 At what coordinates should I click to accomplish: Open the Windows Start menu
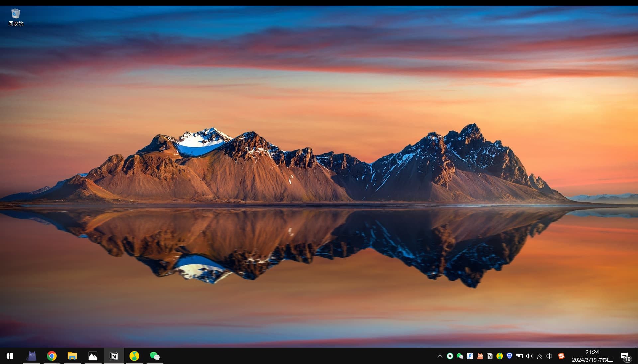pos(10,356)
